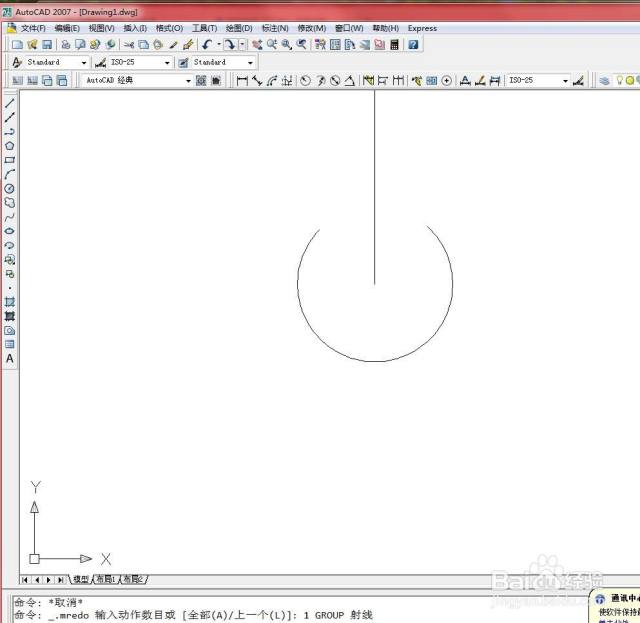Open the 标注(N) menu
The width and height of the screenshot is (640, 623).
(275, 28)
